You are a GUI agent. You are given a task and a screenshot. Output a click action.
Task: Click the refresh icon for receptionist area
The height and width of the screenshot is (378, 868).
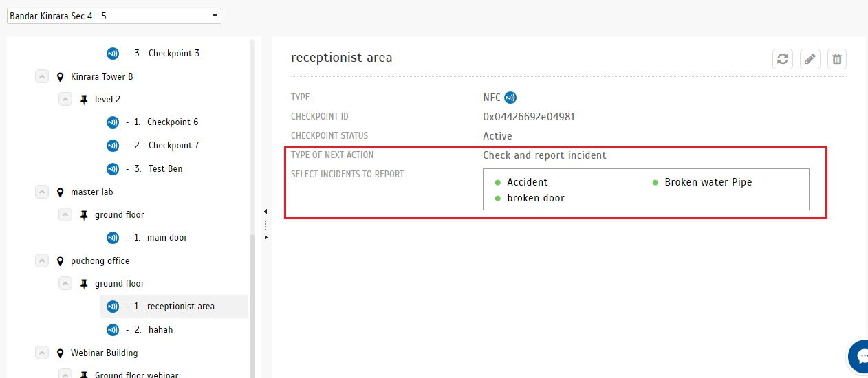coord(783,59)
